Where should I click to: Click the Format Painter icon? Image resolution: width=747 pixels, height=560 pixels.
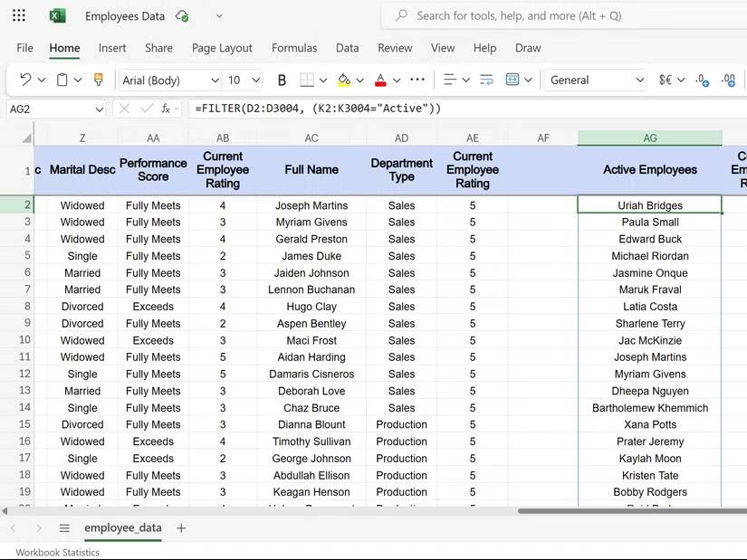coord(97,80)
